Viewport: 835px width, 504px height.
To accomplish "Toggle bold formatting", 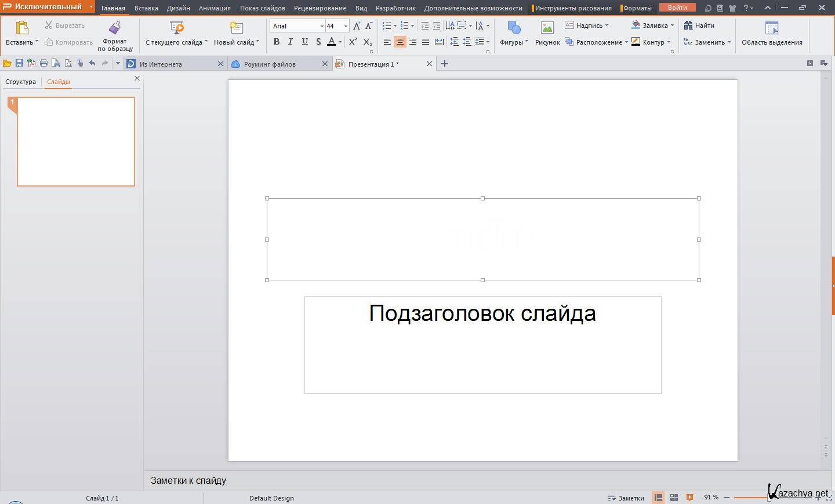I will pos(277,42).
